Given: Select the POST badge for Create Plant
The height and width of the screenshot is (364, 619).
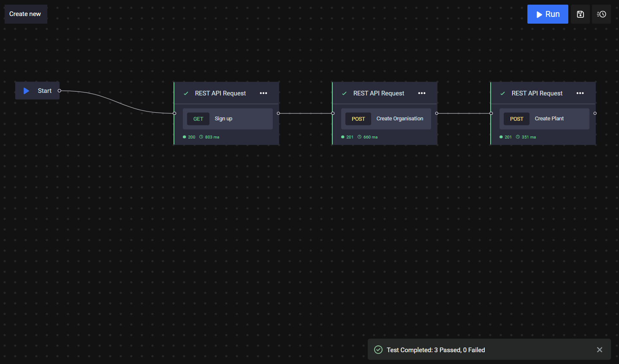Looking at the screenshot, I should pyautogui.click(x=516, y=119).
